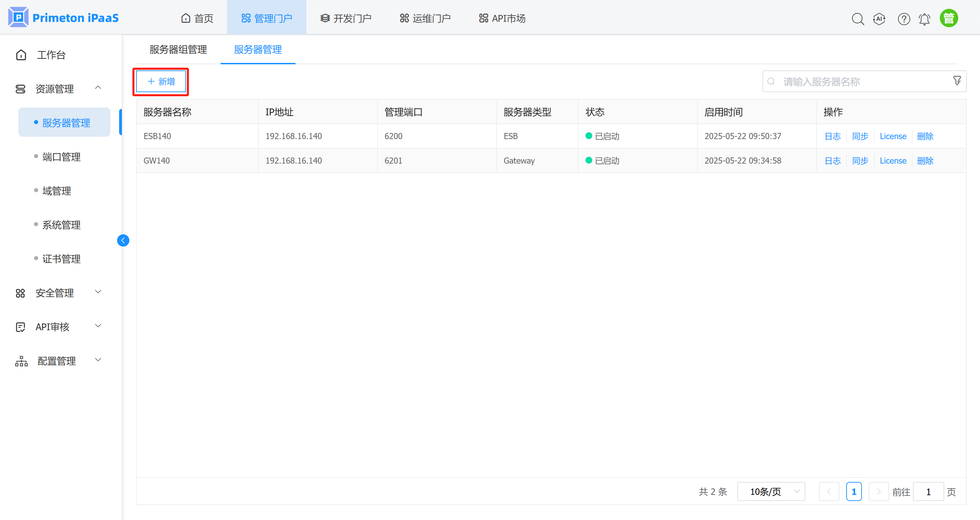980x520 pixels.
Task: Collapse the sidebar with blue arrow
Action: [x=123, y=240]
